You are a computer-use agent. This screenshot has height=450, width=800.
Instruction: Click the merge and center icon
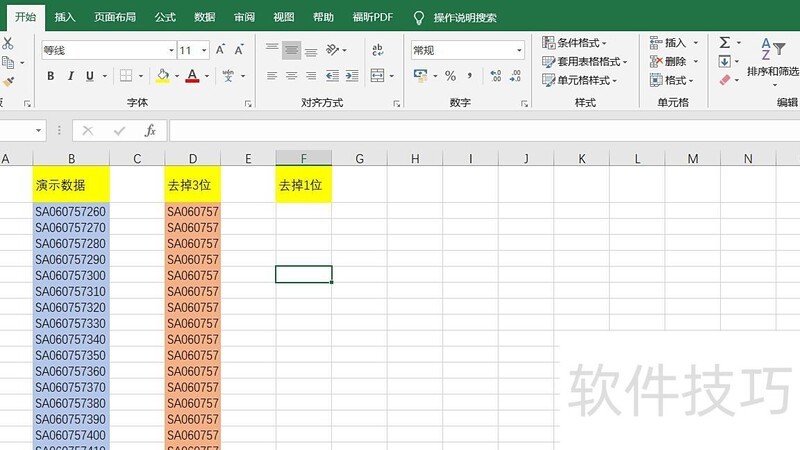378,76
